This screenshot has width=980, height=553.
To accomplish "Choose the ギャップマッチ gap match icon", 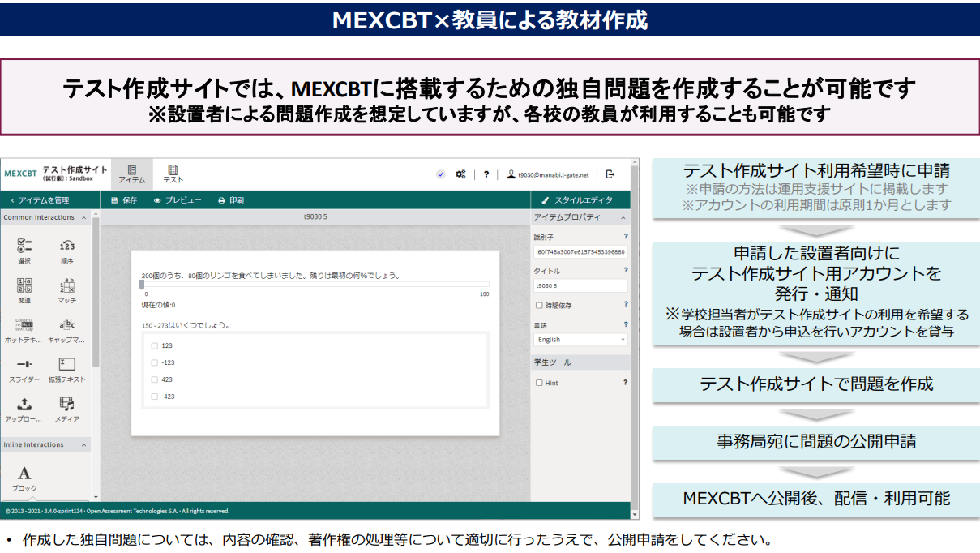I will (67, 324).
